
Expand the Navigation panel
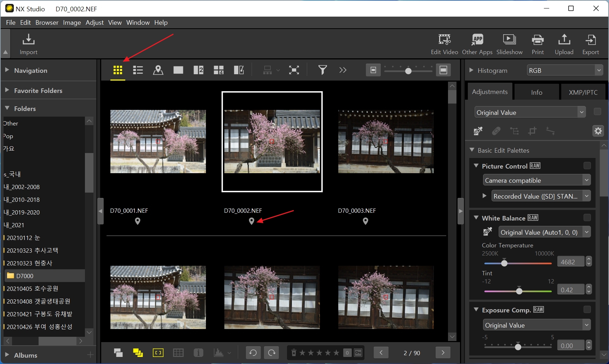(7, 70)
